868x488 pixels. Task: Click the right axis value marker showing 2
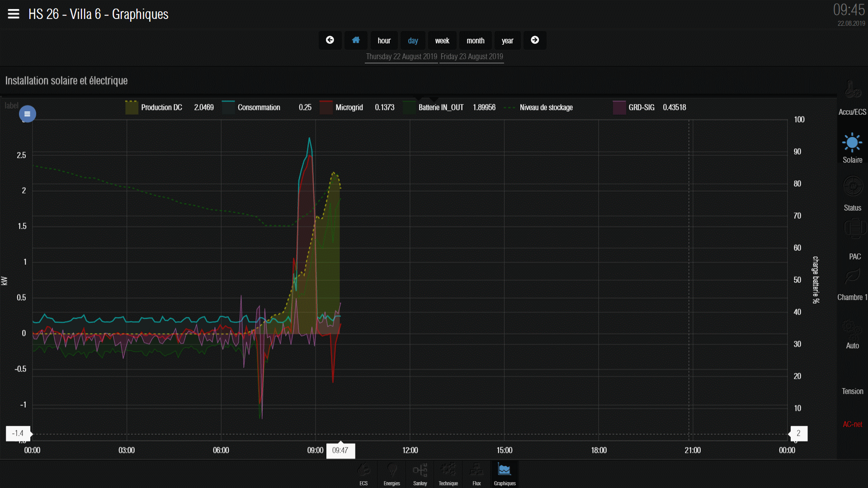[x=798, y=433]
